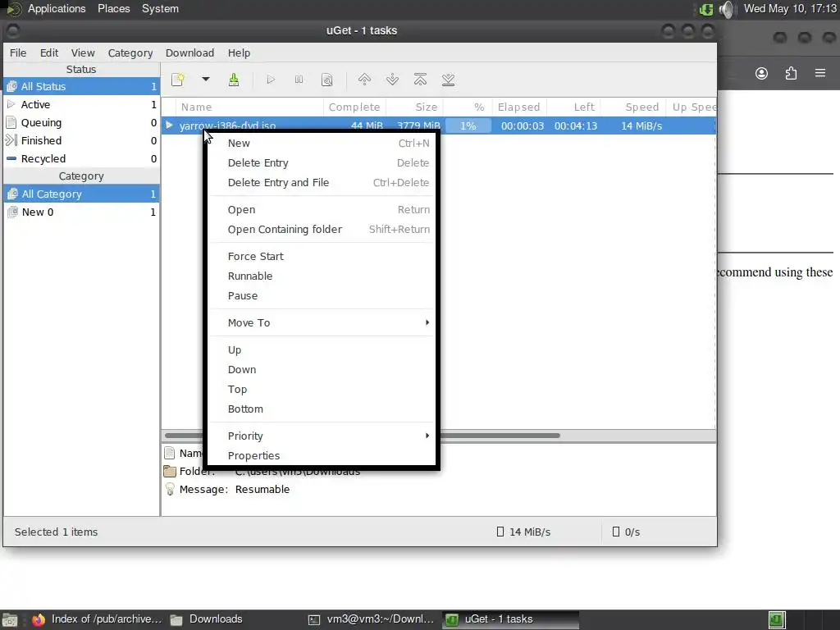Click the uGet tray icon in the top panel

[706, 9]
